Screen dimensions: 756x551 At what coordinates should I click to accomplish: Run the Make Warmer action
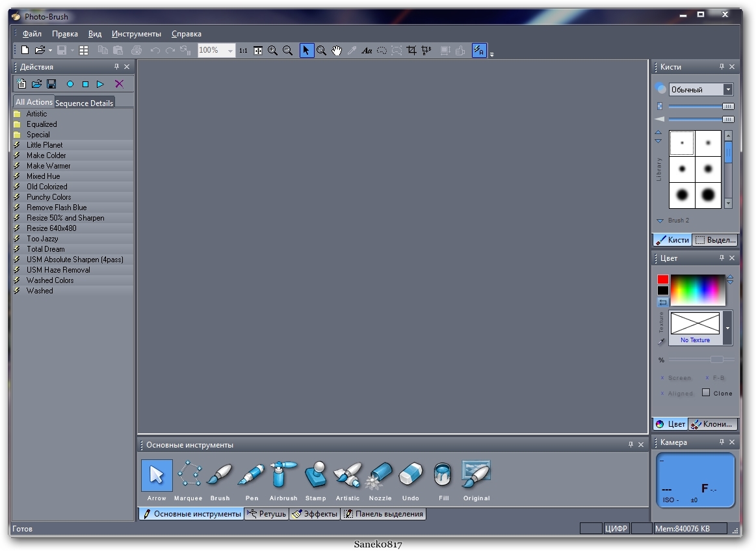coord(49,166)
